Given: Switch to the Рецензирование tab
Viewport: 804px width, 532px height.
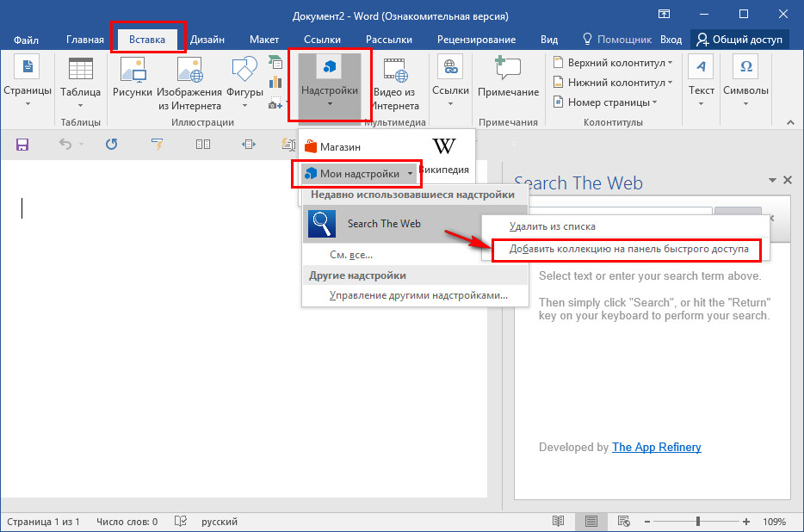Looking at the screenshot, I should click(476, 40).
